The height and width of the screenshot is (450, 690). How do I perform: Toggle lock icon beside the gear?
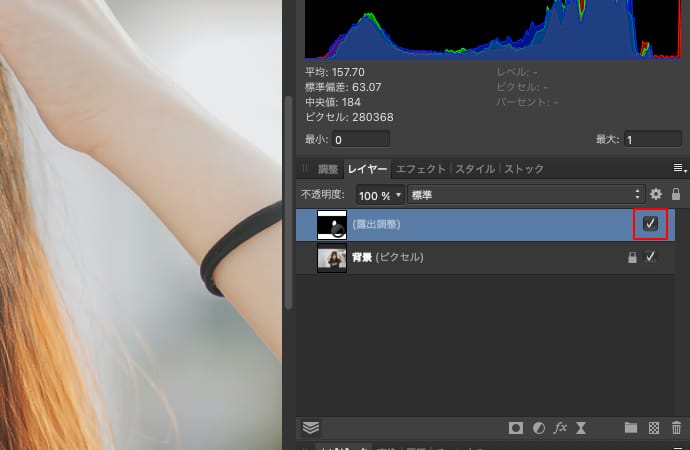coord(676,194)
